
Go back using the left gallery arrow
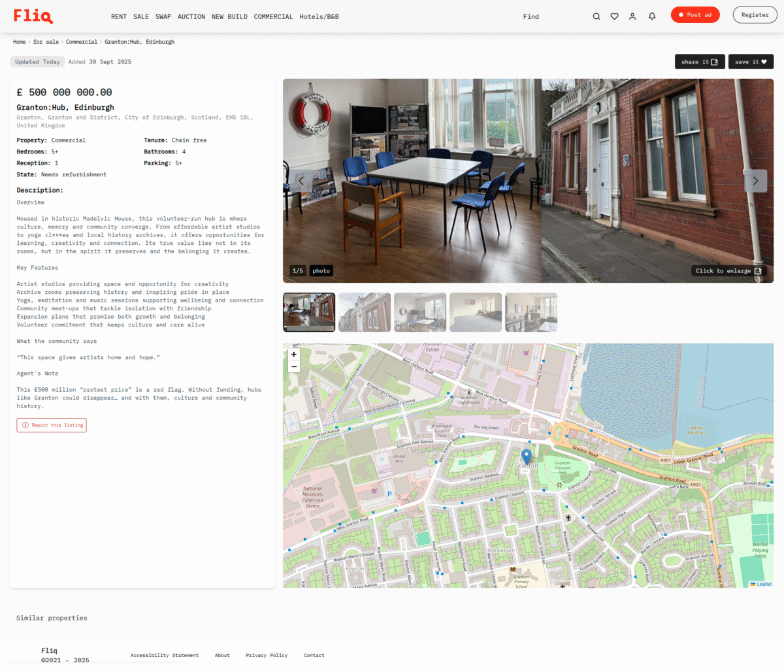coord(301,181)
